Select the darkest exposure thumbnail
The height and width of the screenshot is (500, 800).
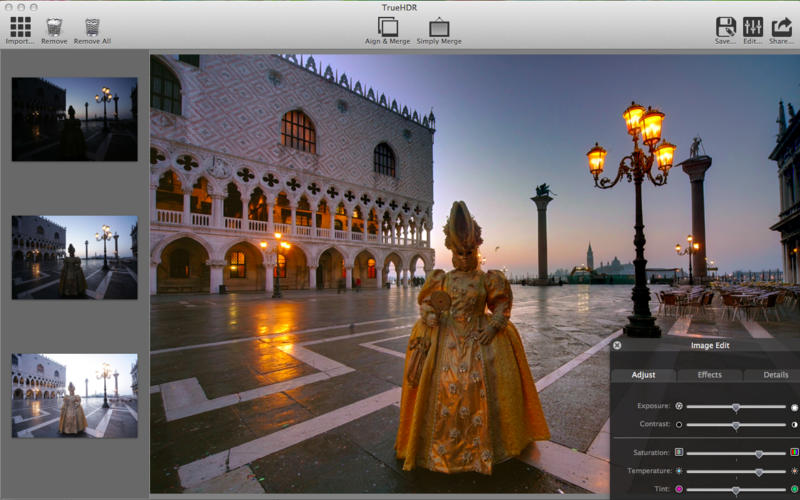(74, 119)
